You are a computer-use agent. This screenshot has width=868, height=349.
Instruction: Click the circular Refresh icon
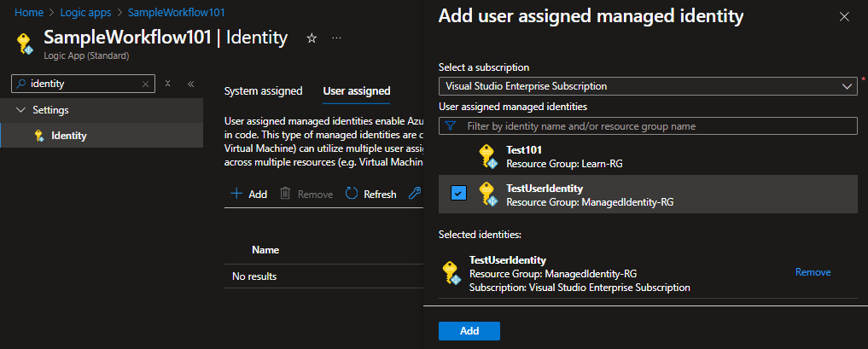(x=352, y=194)
